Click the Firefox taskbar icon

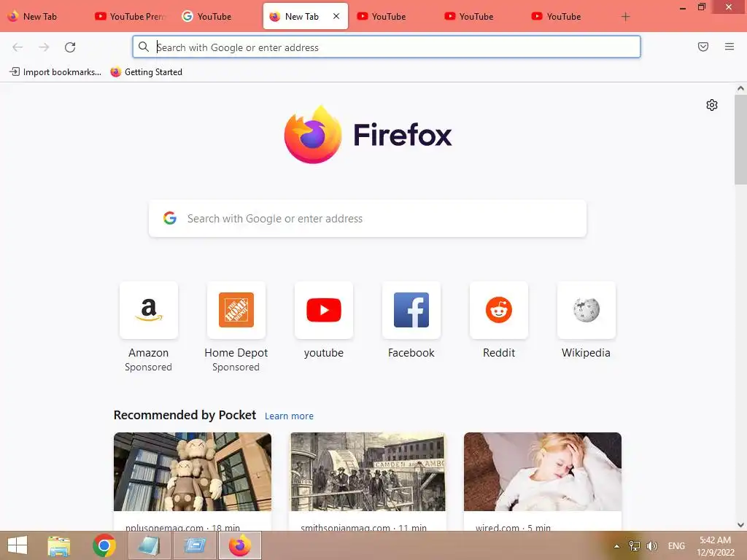[240, 545]
